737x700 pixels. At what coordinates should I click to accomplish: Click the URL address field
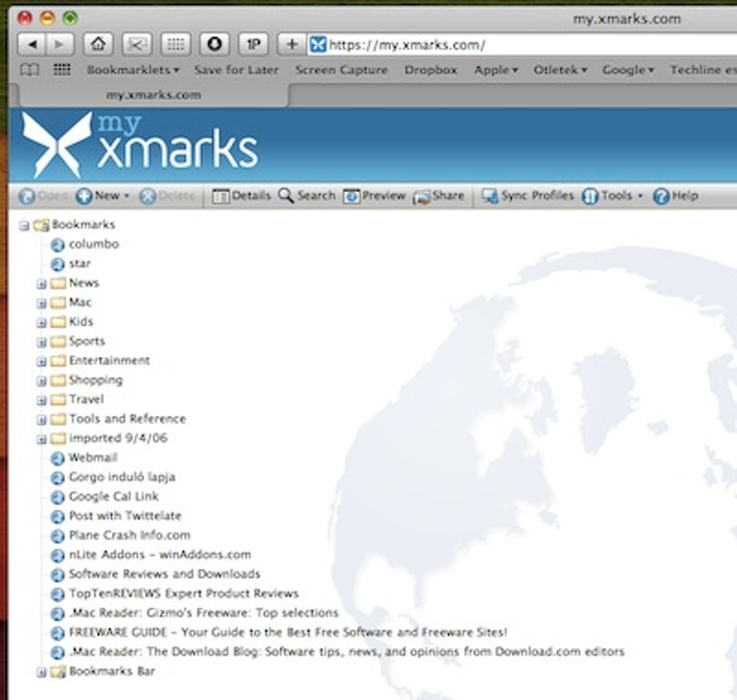521,45
